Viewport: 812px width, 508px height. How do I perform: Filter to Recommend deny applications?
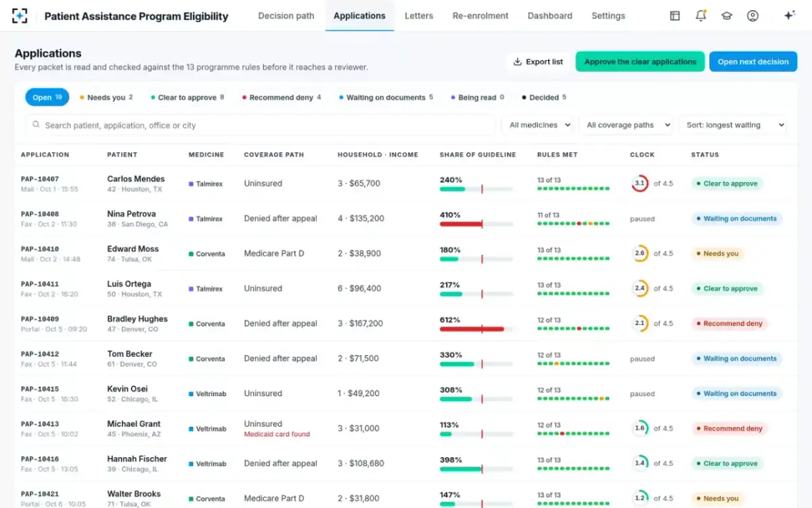pyautogui.click(x=281, y=98)
